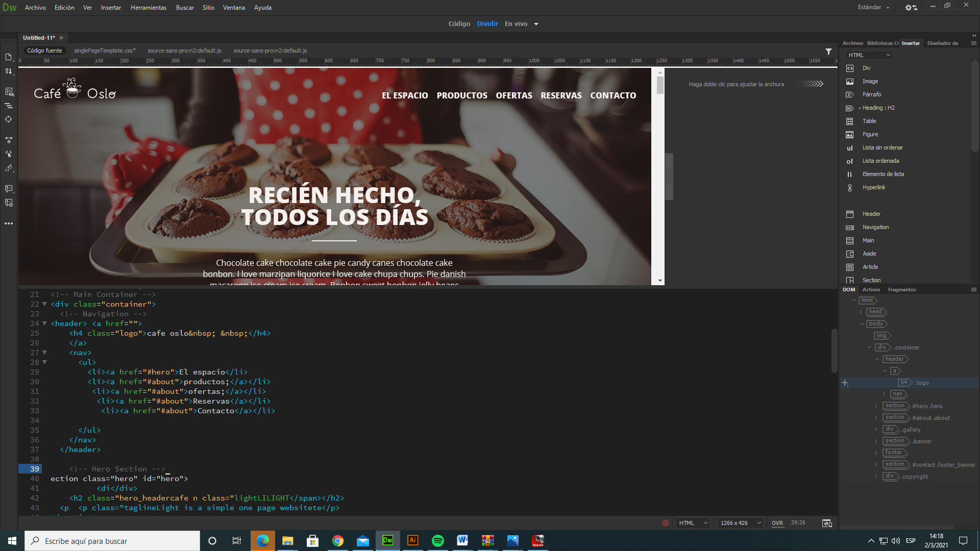Image resolution: width=980 pixels, height=551 pixels.
Task: Select the footer node in DOM tree
Action: click(894, 453)
